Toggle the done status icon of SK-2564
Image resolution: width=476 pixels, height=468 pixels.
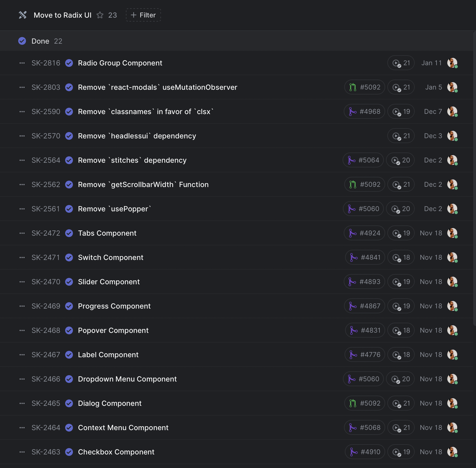[69, 160]
